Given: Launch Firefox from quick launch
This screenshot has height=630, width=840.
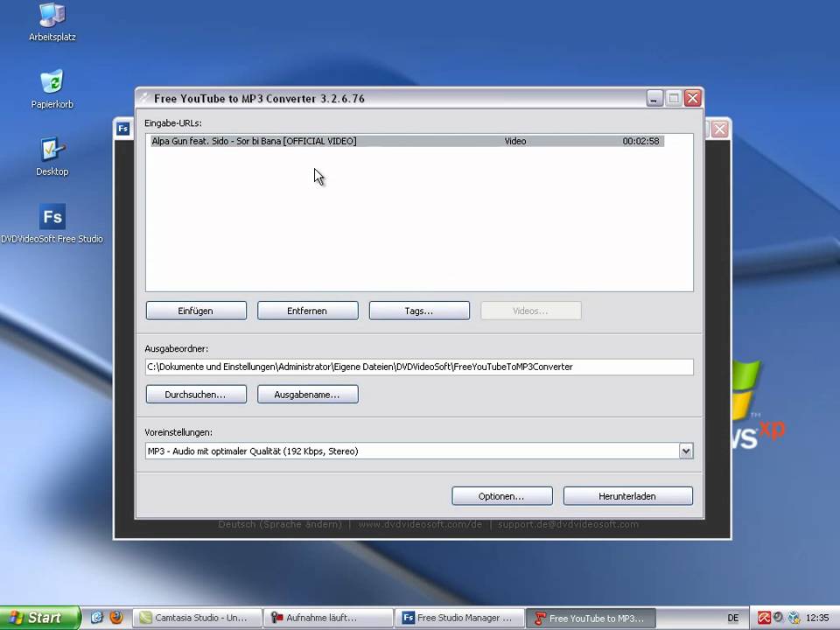Looking at the screenshot, I should [x=116, y=618].
